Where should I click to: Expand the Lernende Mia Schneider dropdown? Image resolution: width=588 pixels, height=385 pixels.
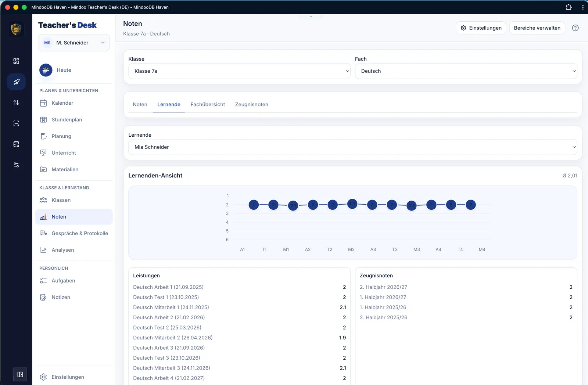coord(353,147)
